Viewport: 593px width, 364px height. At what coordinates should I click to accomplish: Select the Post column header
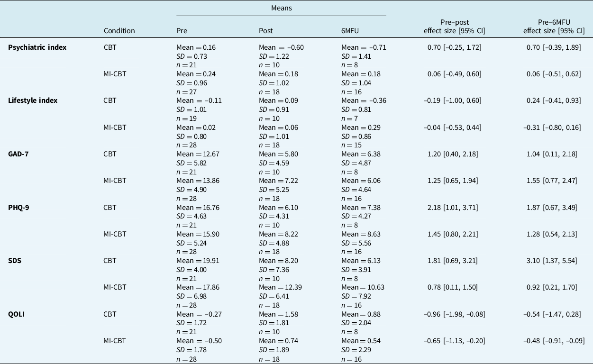tap(265, 31)
